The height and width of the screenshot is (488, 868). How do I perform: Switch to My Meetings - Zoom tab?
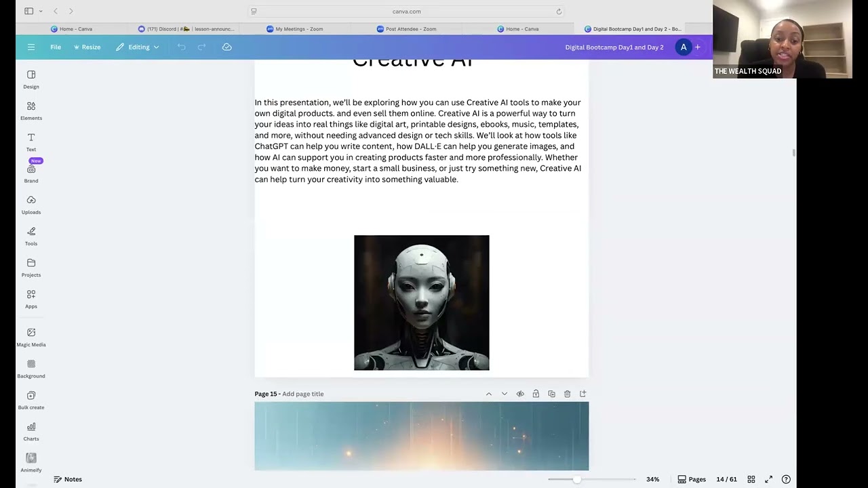point(295,29)
